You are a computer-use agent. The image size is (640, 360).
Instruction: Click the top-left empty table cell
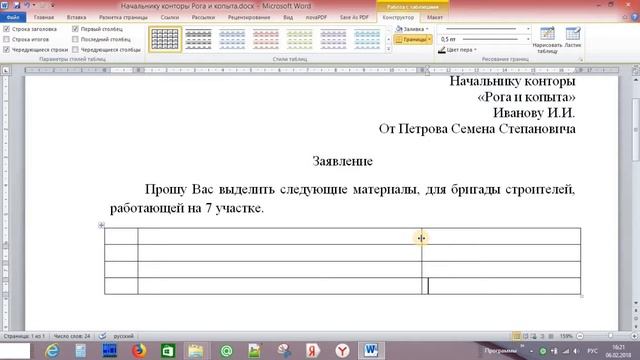tap(121, 236)
